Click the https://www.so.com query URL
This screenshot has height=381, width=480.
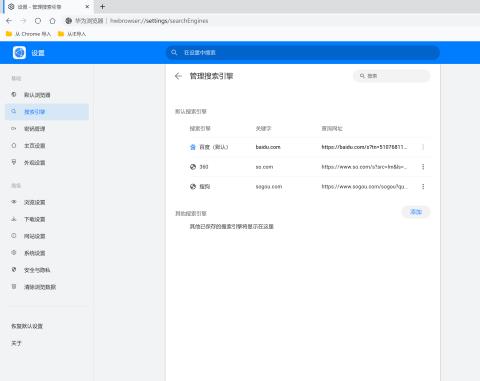[x=364, y=167]
